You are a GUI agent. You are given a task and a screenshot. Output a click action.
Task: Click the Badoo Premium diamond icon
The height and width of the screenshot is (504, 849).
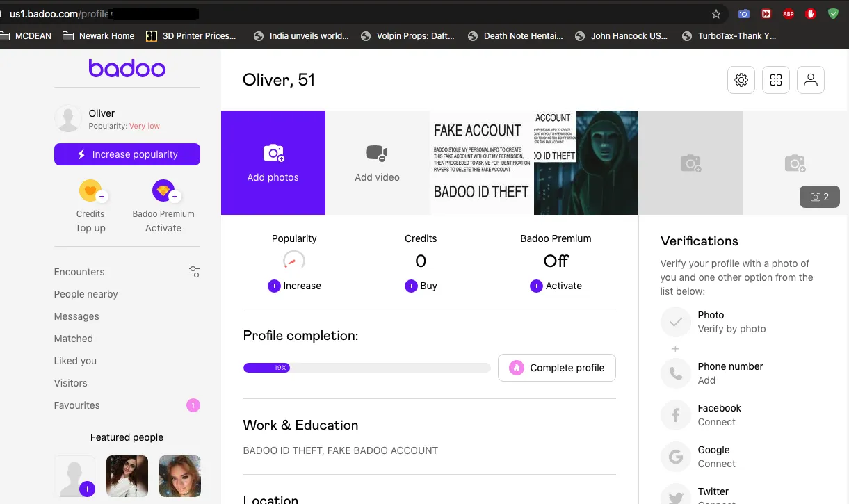163,190
